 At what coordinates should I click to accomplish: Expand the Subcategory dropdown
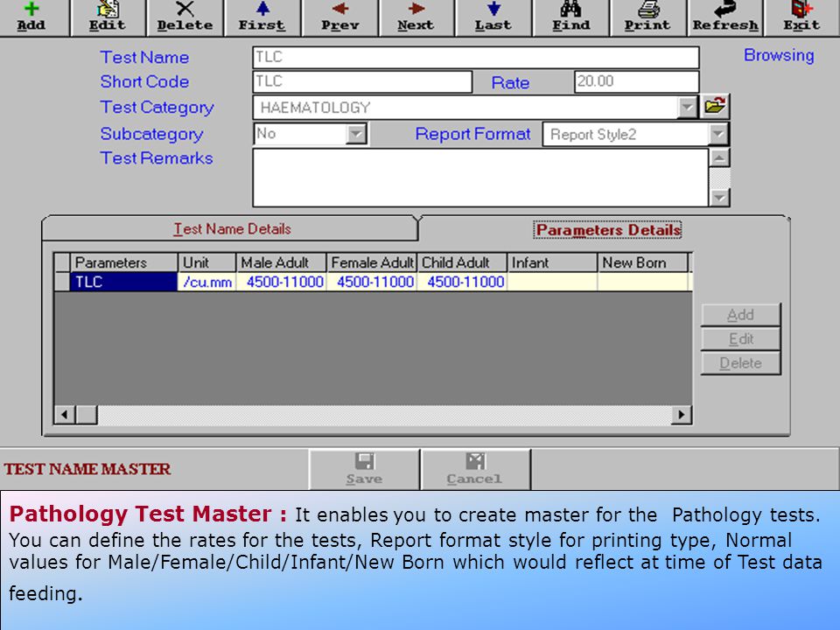click(x=356, y=134)
